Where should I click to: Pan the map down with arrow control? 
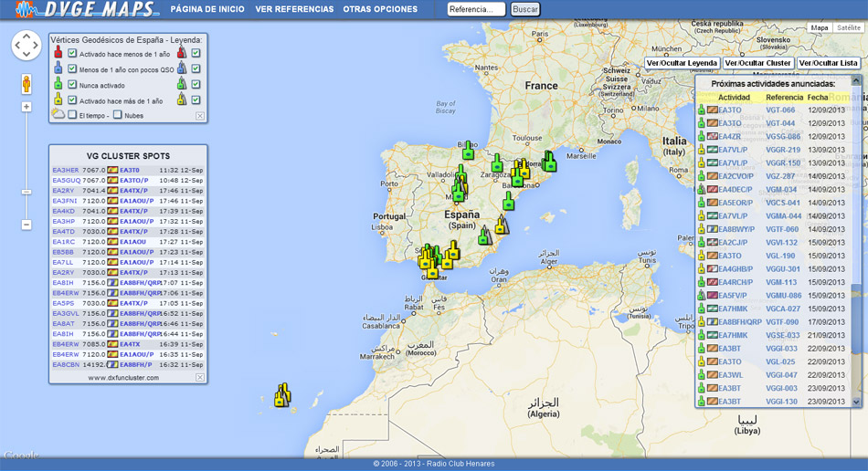coord(26,55)
